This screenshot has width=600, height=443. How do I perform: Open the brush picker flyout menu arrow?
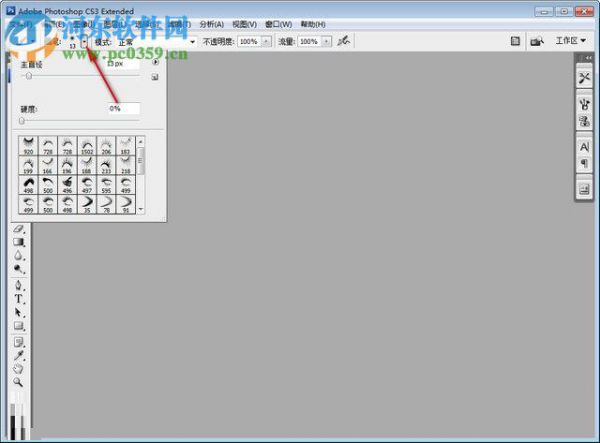pyautogui.click(x=155, y=62)
